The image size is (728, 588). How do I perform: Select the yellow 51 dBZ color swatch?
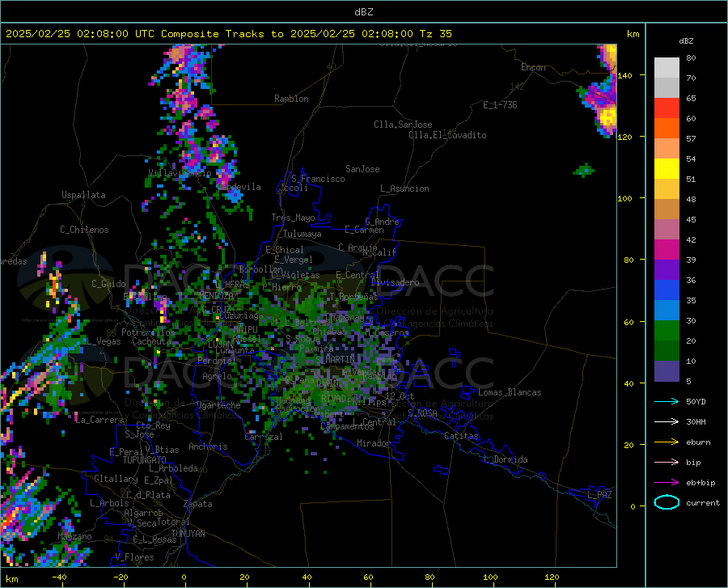[x=667, y=169]
